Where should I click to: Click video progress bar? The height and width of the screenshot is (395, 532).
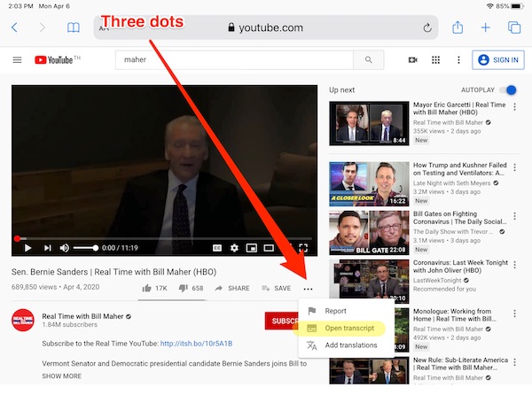click(x=164, y=238)
